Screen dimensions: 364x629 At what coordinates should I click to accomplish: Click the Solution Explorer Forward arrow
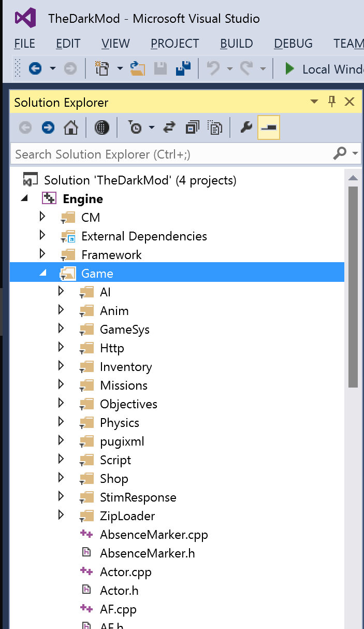[x=48, y=128]
